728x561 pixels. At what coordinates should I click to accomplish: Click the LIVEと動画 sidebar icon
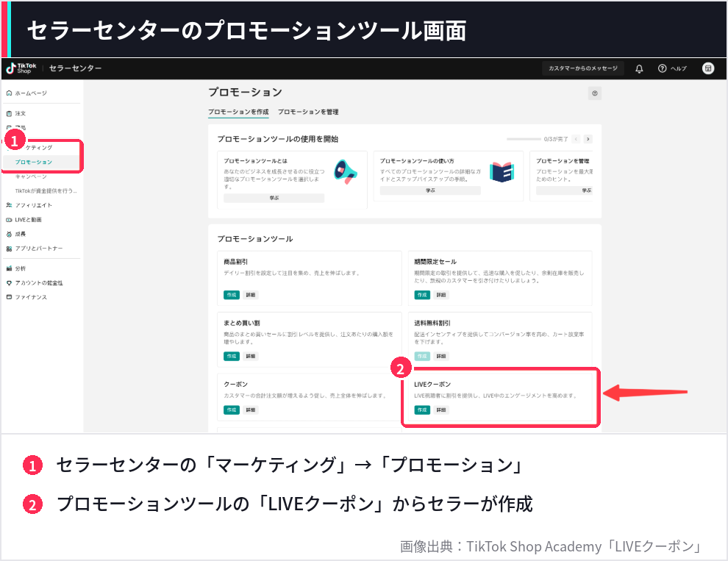(x=9, y=220)
